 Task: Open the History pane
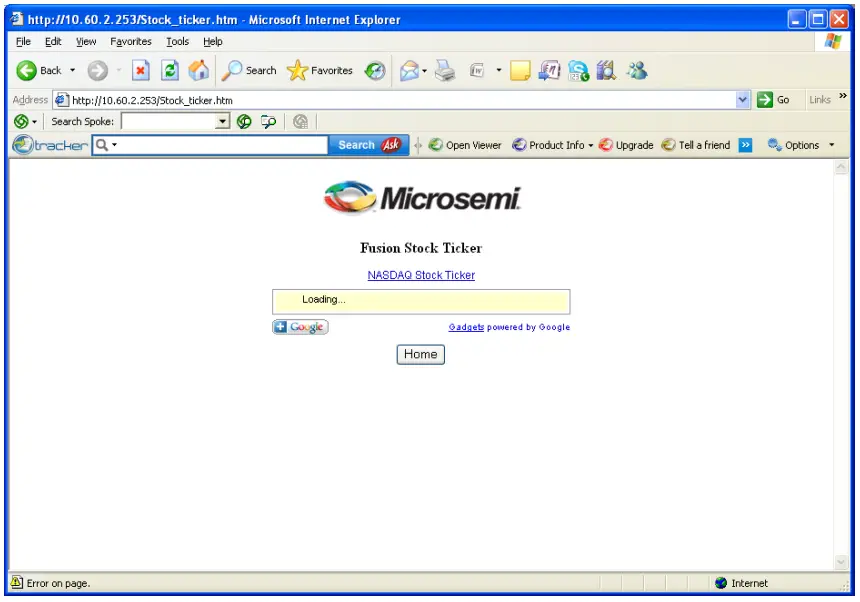375,71
